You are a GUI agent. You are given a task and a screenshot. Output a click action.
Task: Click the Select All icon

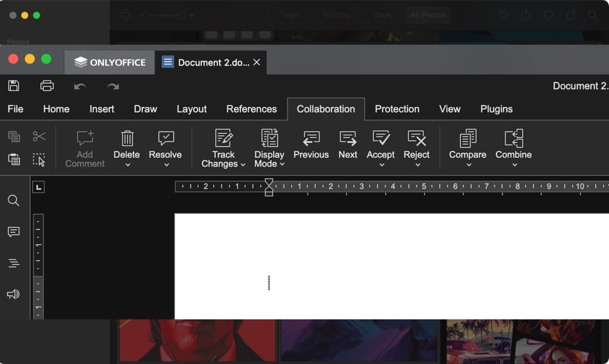[39, 160]
